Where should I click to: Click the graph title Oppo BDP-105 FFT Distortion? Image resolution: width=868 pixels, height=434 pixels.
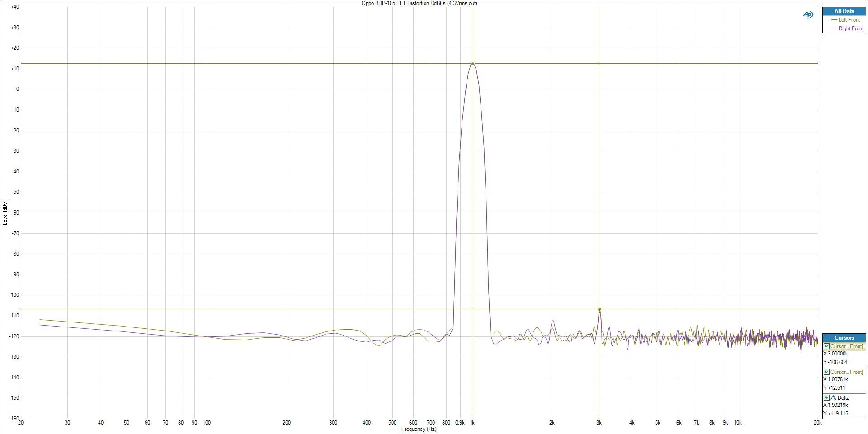419,3
